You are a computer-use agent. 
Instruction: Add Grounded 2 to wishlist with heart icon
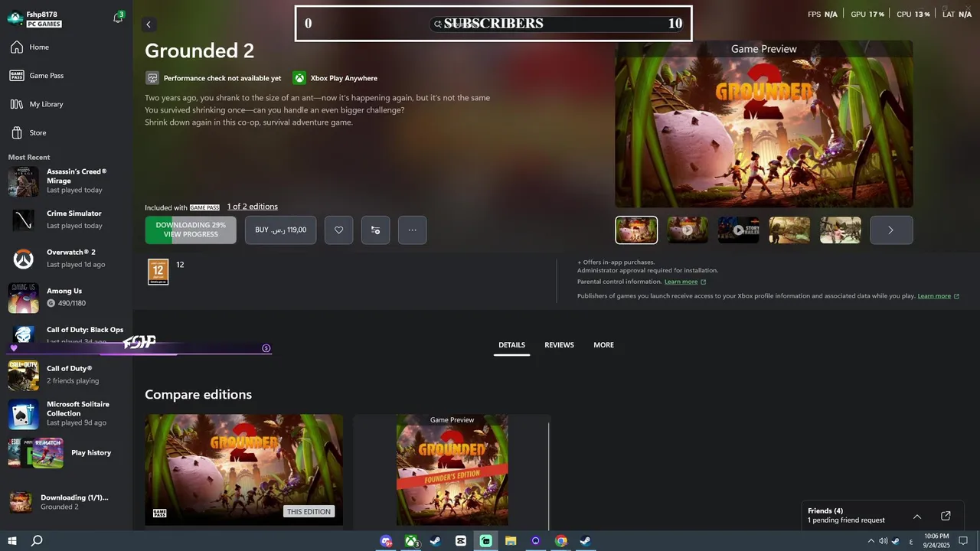tap(338, 230)
